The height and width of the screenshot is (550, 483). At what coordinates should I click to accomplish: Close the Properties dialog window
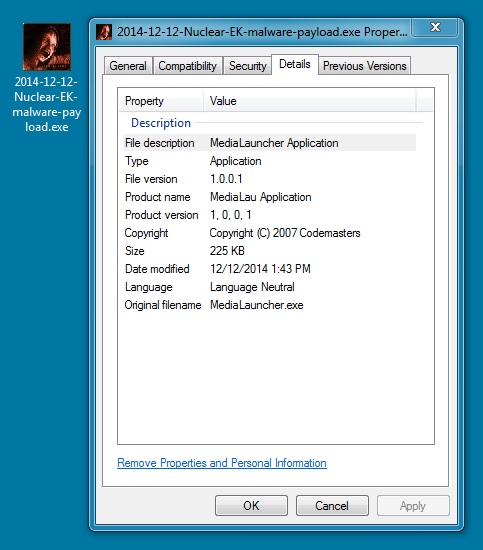435,27
